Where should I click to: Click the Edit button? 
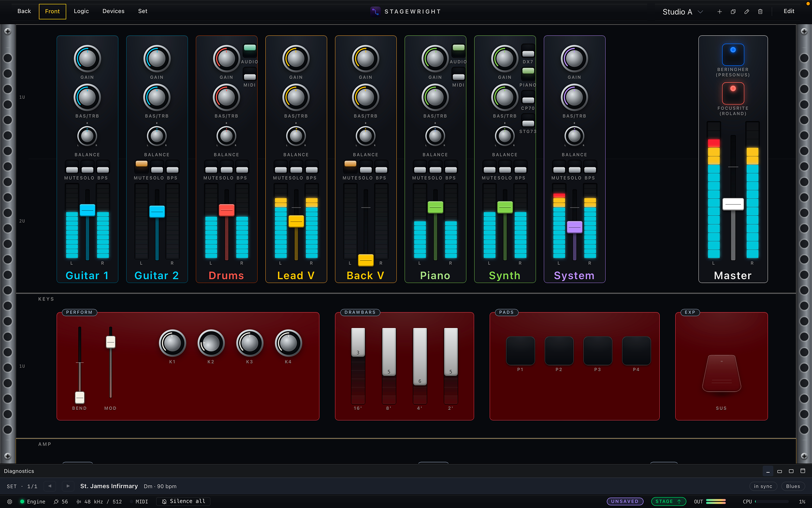789,11
